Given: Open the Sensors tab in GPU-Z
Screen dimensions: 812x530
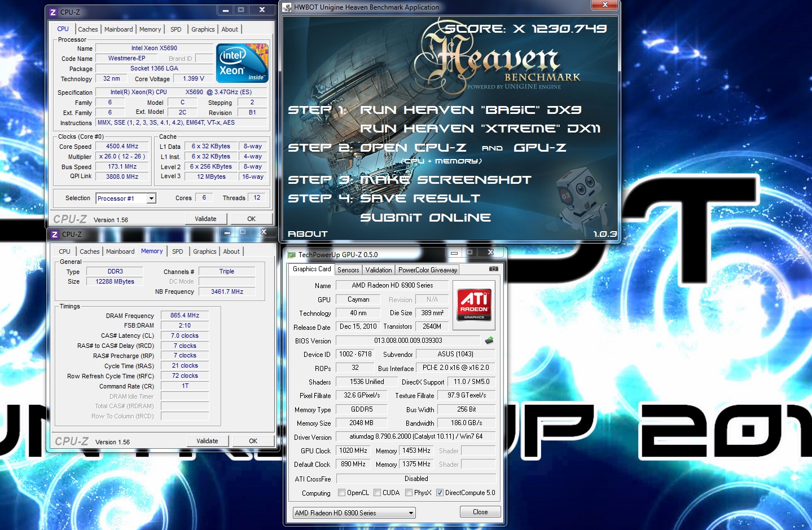Looking at the screenshot, I should [348, 270].
